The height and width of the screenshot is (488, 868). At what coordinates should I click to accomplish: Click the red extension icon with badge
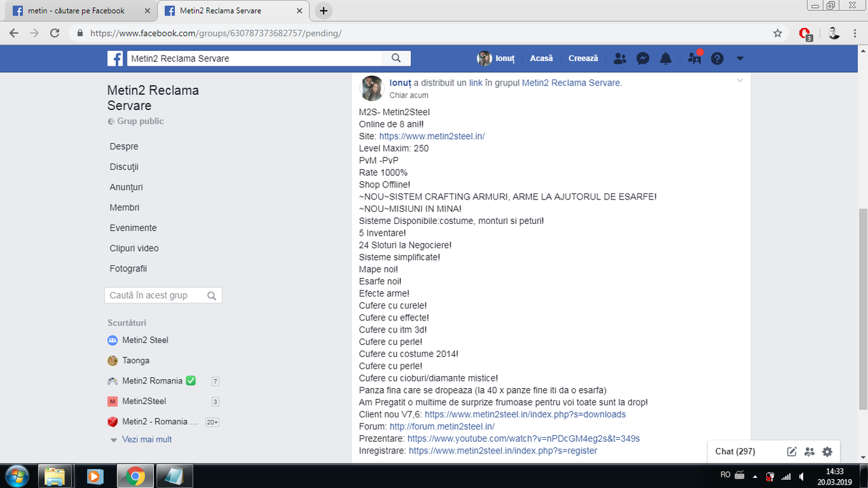pyautogui.click(x=805, y=33)
